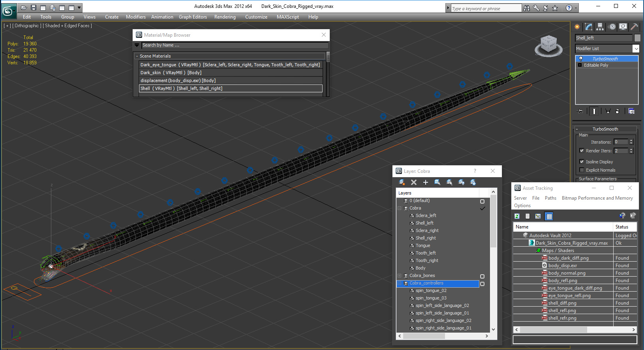Collapse the Cobra_controllers layer
Image resolution: width=644 pixels, height=350 pixels.
400,283
